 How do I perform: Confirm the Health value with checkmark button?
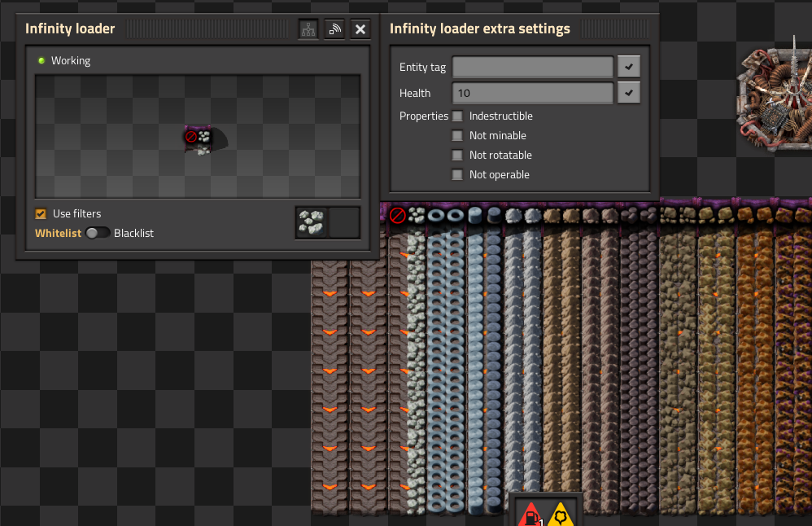(x=628, y=93)
